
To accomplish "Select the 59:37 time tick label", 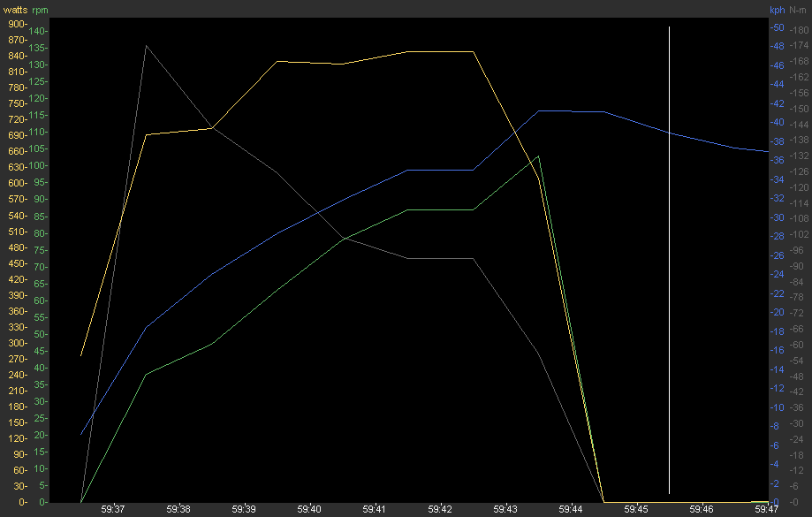I will [112, 510].
